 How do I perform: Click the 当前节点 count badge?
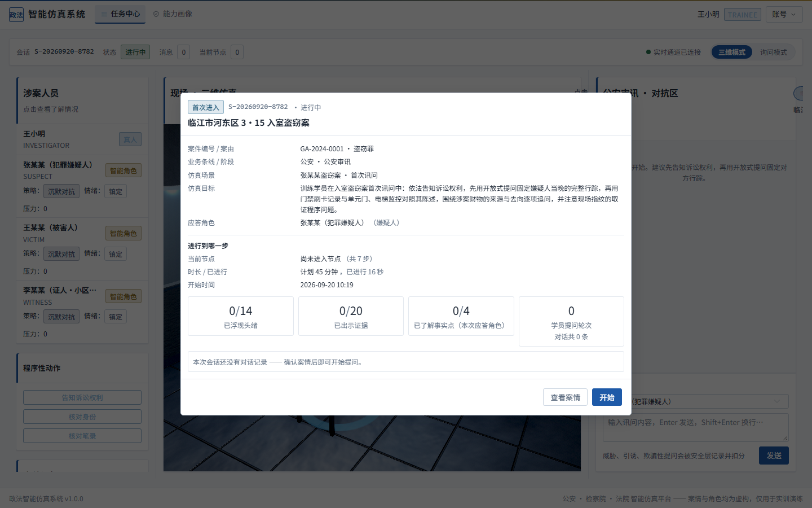(x=237, y=52)
